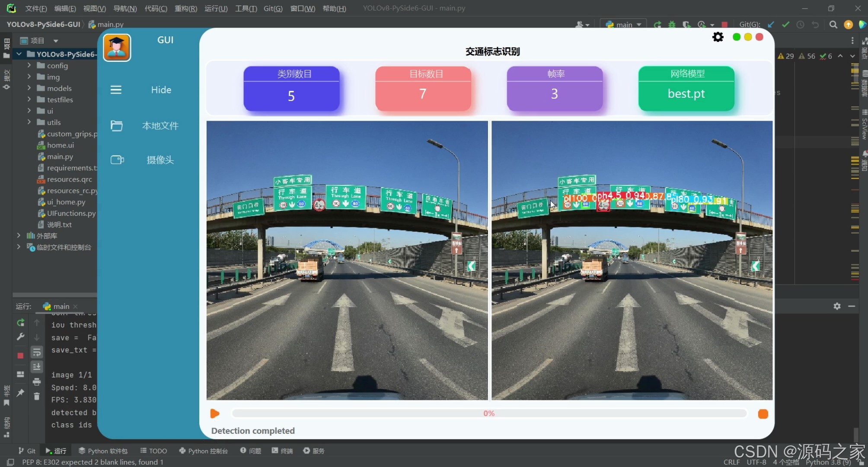The height and width of the screenshot is (467, 868).
Task: Click the camera 摄像头 icon
Action: [x=117, y=160]
